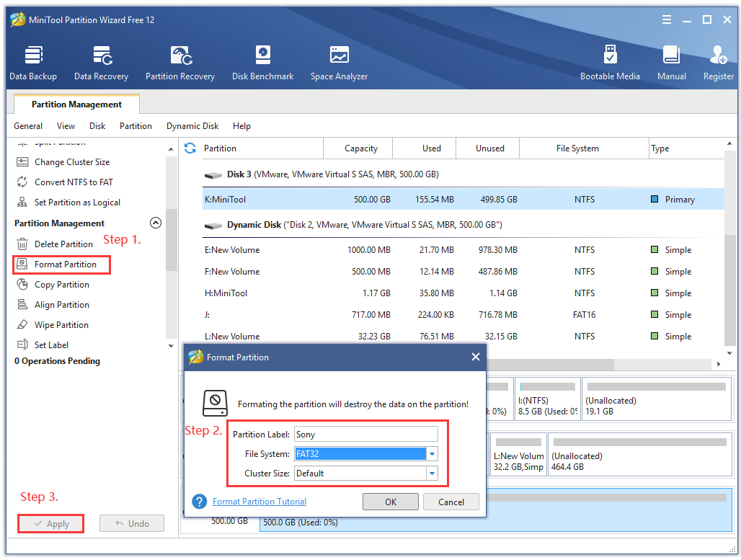Select the K:MiniTool partition row
This screenshot has width=741, height=560.
coord(463,200)
